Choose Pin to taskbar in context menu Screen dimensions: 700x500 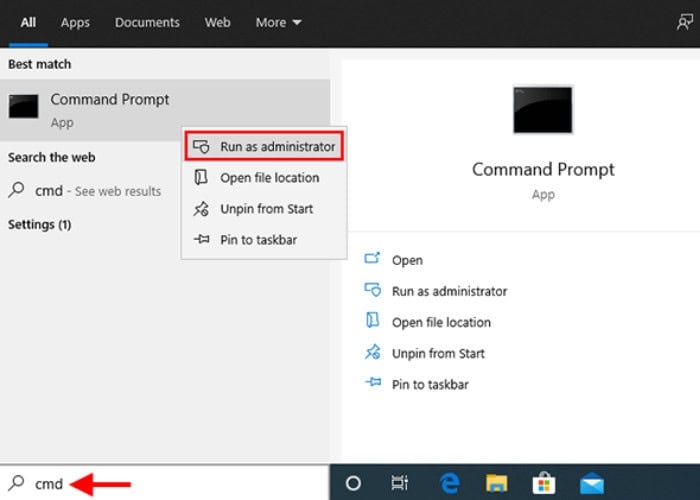[264, 240]
